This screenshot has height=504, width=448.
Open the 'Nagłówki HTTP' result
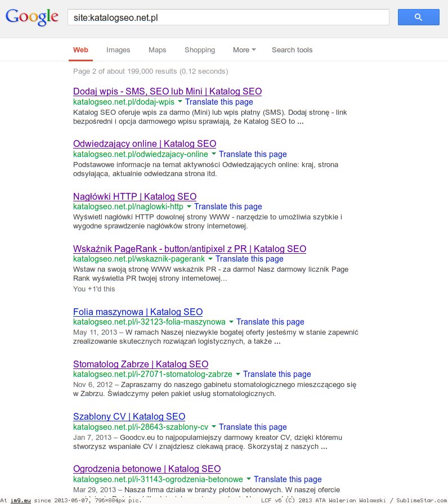tap(135, 196)
